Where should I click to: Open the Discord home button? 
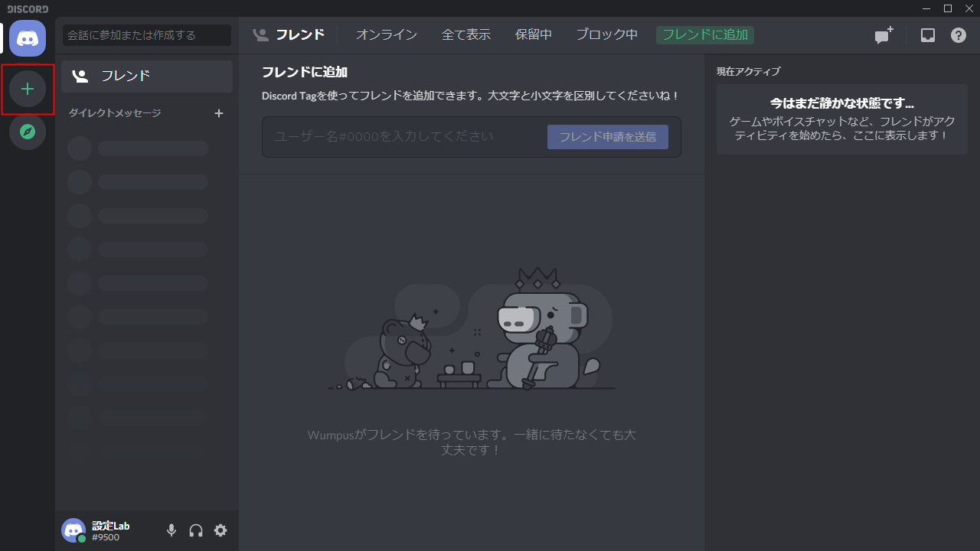pyautogui.click(x=28, y=37)
